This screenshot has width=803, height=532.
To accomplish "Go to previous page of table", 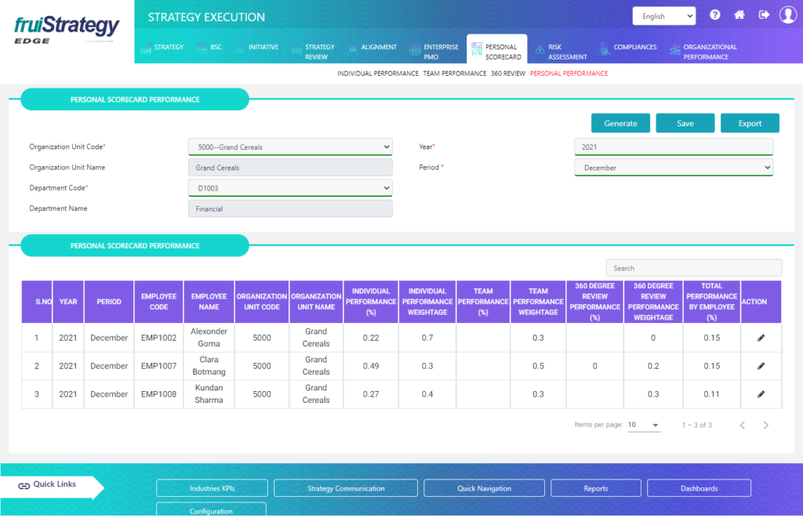I will click(x=742, y=425).
